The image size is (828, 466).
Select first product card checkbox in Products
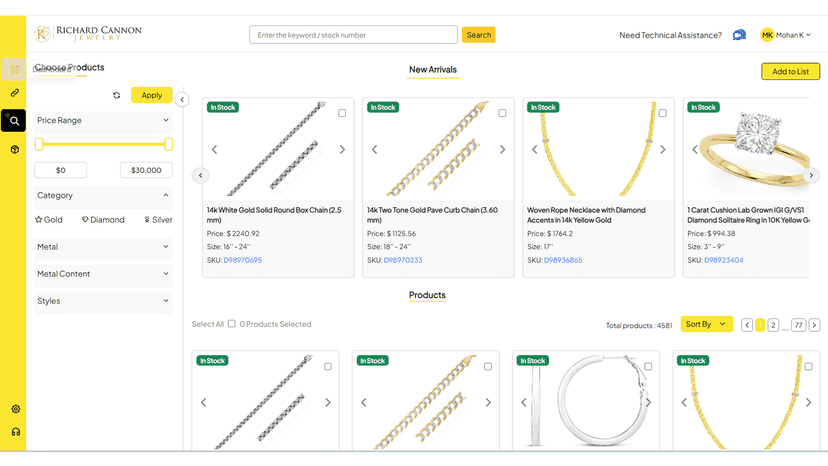point(328,367)
